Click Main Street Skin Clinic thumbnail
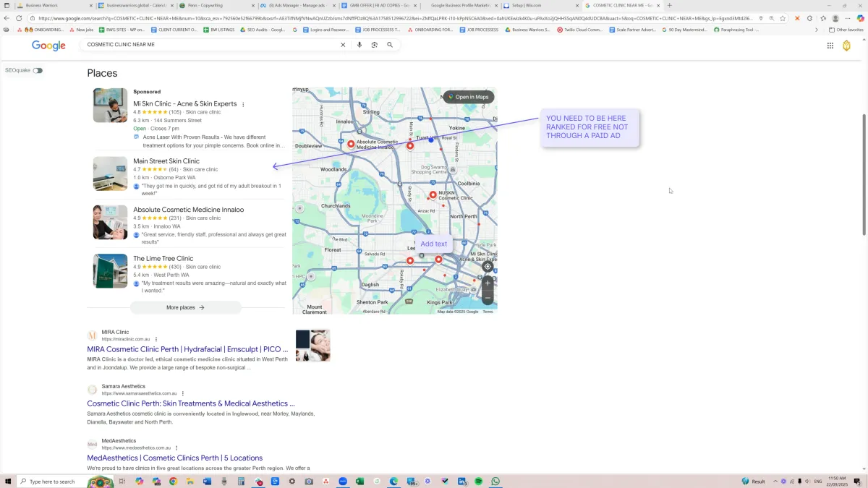The height and width of the screenshot is (488, 868). click(110, 174)
